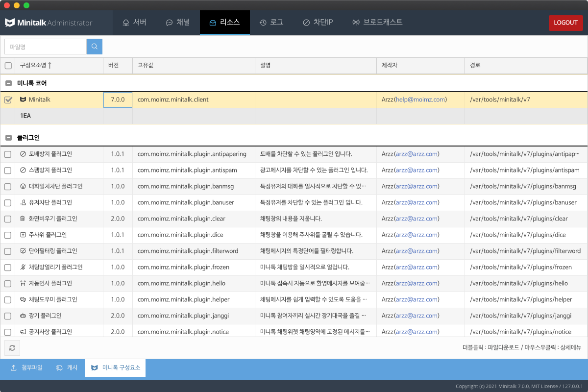Click the 대화일치차단 플러그인 row icon
Viewport: 588px width, 392px height.
[23, 186]
